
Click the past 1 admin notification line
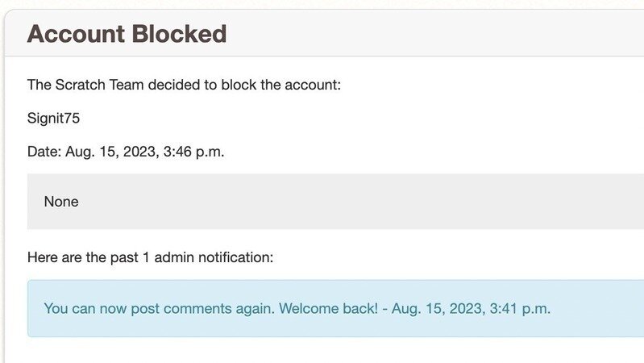point(150,257)
